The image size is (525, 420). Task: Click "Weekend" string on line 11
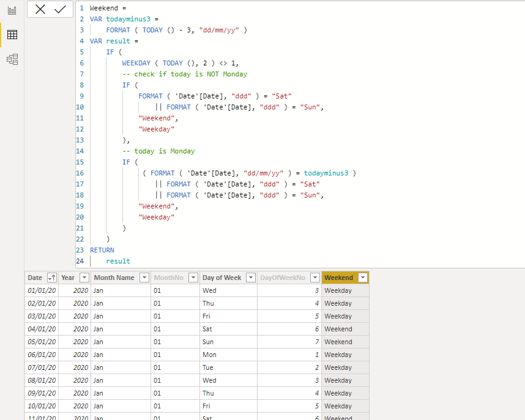157,118
